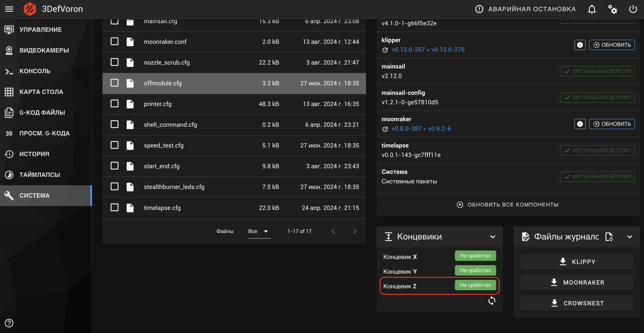Update moonraker with Обновить button

[x=612, y=124]
